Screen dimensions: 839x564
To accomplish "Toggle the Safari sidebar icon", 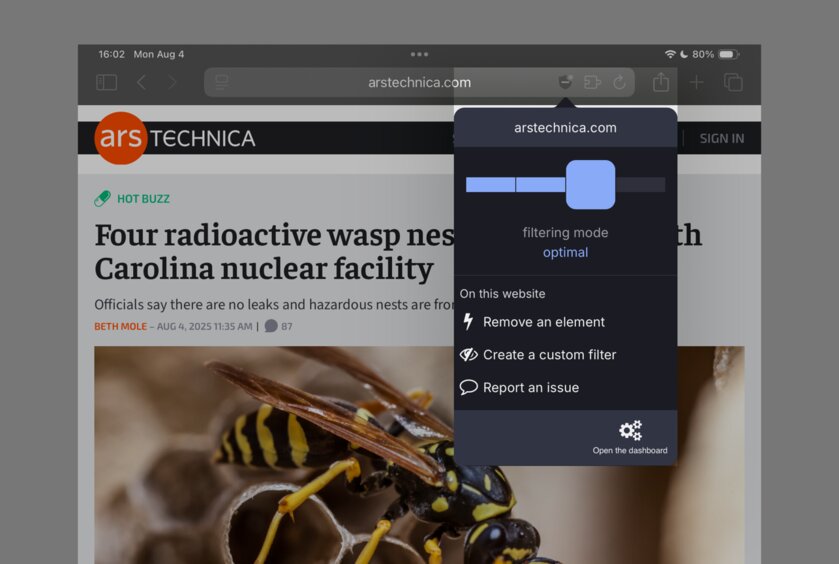I will [106, 82].
